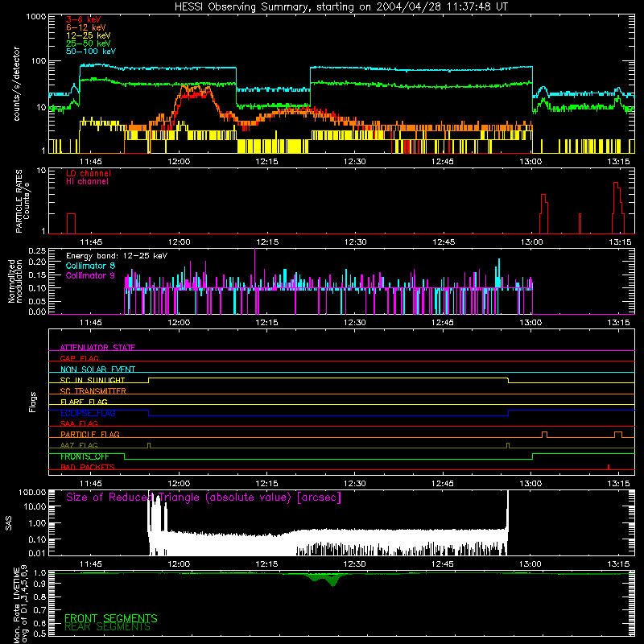
Task: Click the 11:45 tick label under the SAS plot
Action: [91, 564]
